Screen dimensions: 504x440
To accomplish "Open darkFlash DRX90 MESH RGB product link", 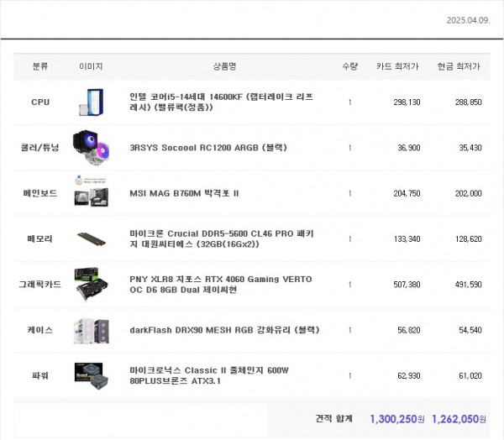I will 218,330.
